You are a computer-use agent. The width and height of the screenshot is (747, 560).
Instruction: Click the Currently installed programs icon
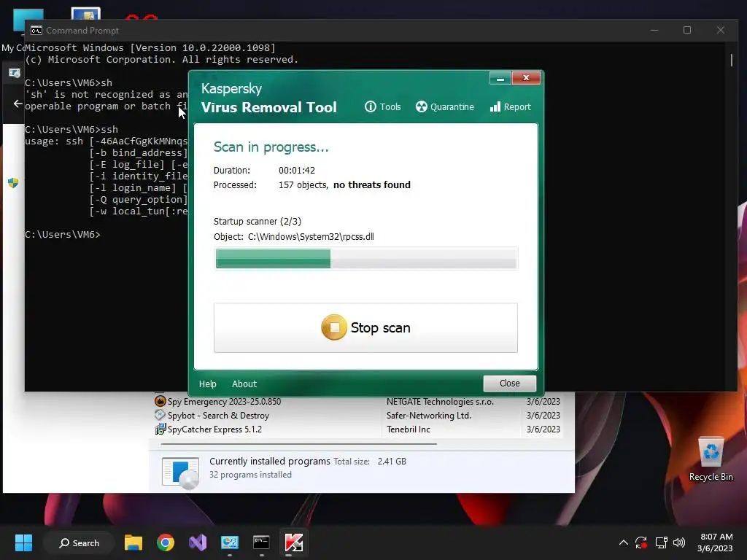tap(181, 472)
